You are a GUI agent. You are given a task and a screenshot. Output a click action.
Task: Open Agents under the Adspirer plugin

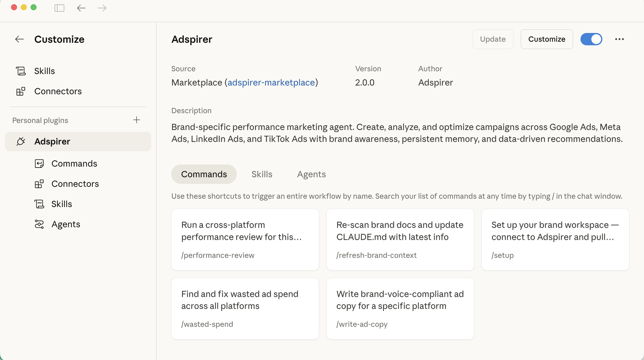click(x=66, y=224)
